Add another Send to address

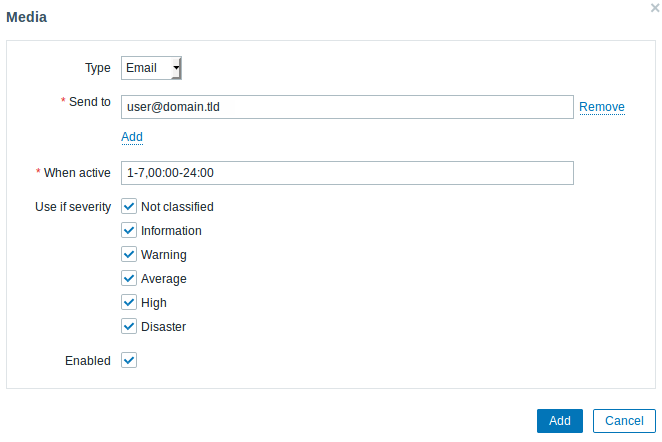tap(132, 137)
